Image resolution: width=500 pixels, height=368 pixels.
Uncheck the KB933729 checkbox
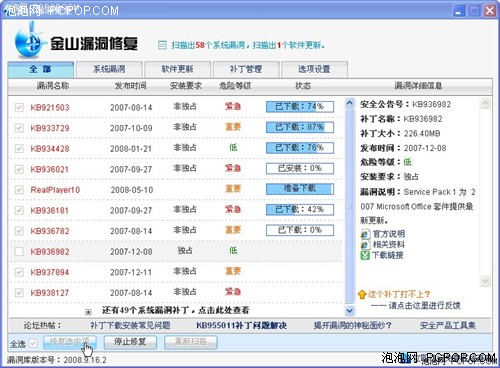pyautogui.click(x=19, y=128)
